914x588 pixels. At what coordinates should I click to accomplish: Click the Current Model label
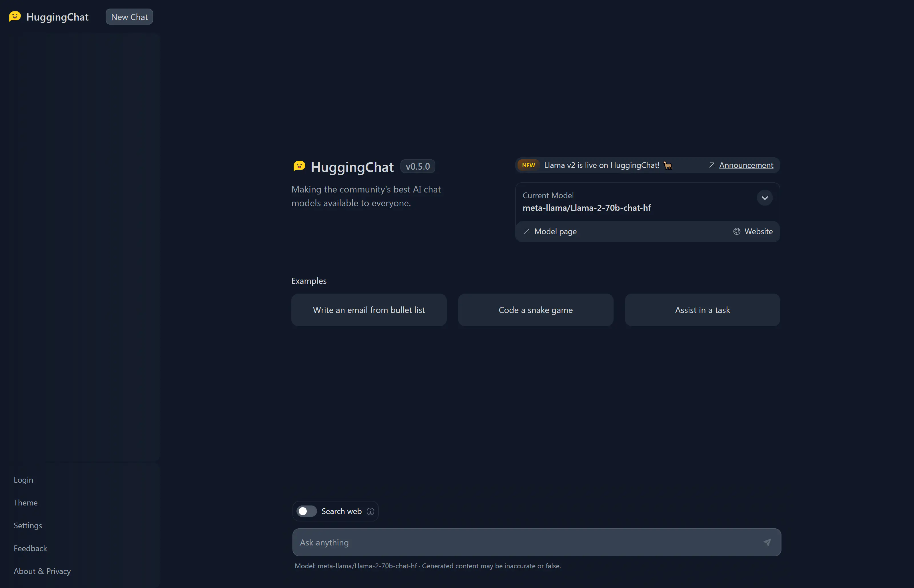[x=548, y=195]
